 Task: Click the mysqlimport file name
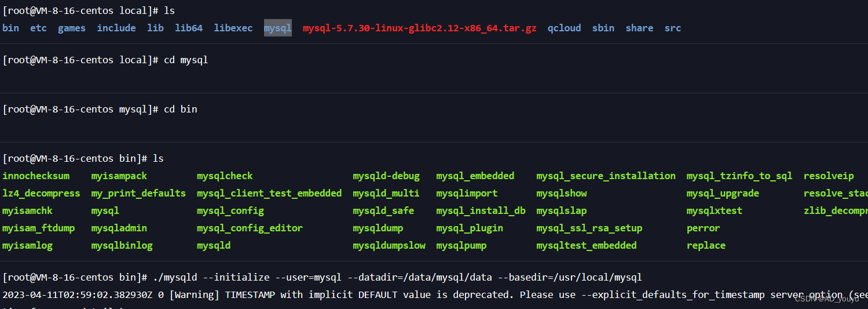coord(467,193)
